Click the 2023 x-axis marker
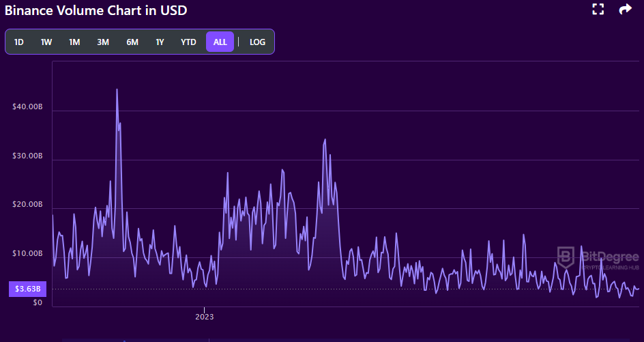Image resolution: width=644 pixels, height=342 pixels. tap(205, 317)
